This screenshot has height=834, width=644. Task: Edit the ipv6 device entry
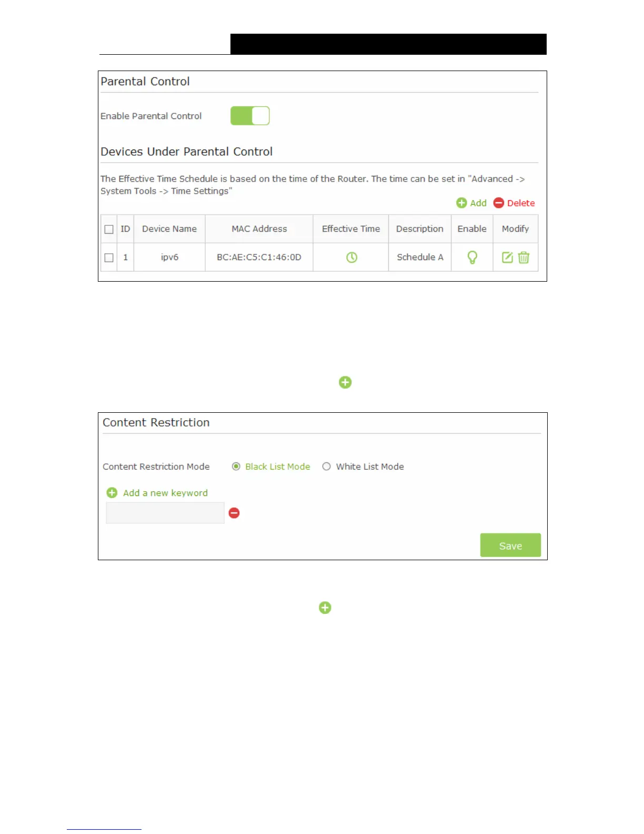point(507,257)
